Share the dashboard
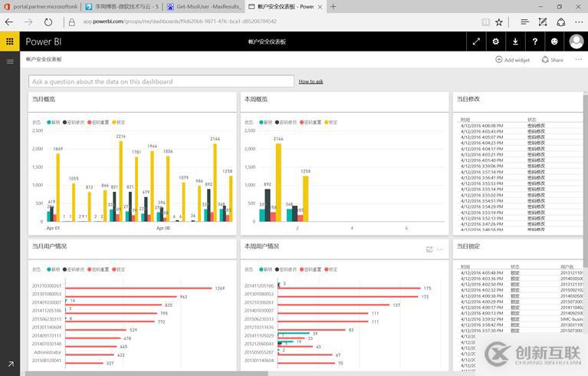 point(553,60)
